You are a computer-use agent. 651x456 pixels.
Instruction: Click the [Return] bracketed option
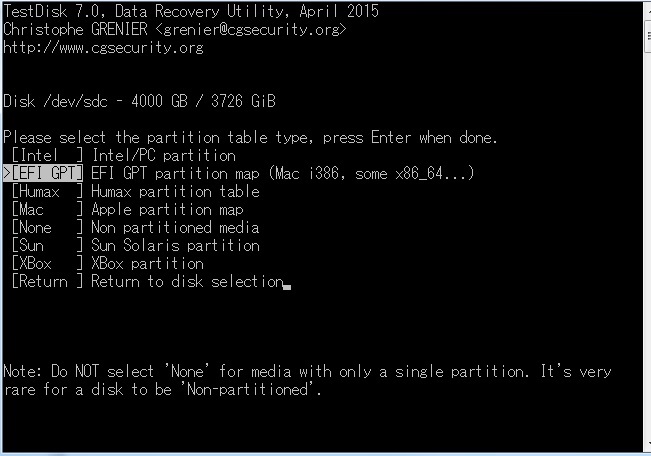pos(47,281)
